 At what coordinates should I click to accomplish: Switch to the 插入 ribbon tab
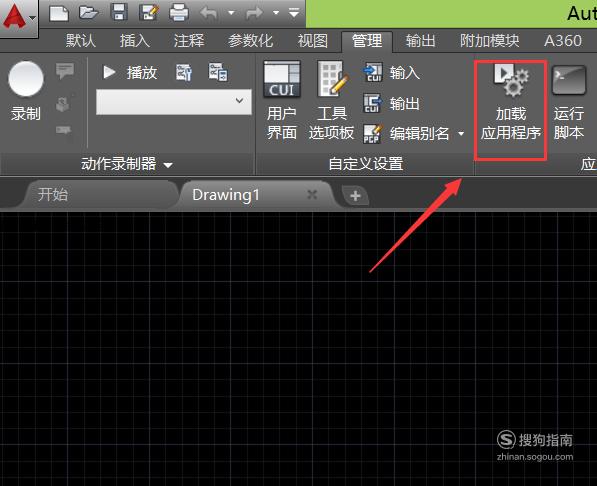click(135, 41)
